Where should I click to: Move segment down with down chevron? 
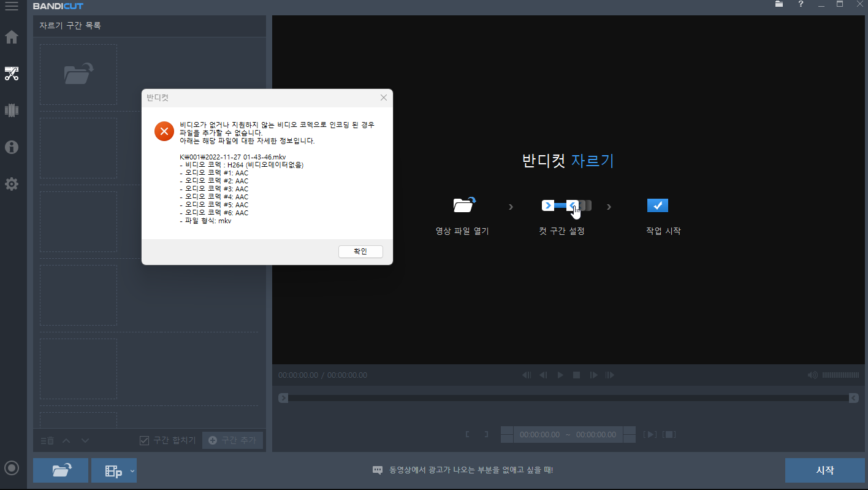(85, 440)
